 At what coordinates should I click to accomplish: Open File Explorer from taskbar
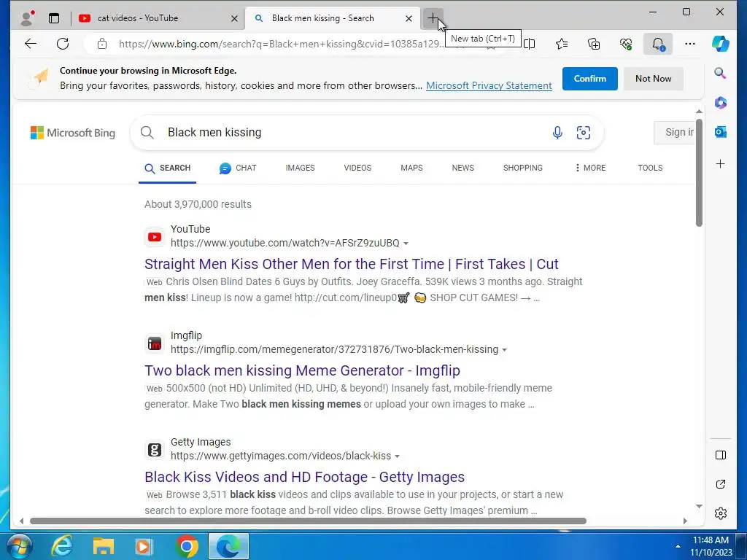pos(103,546)
